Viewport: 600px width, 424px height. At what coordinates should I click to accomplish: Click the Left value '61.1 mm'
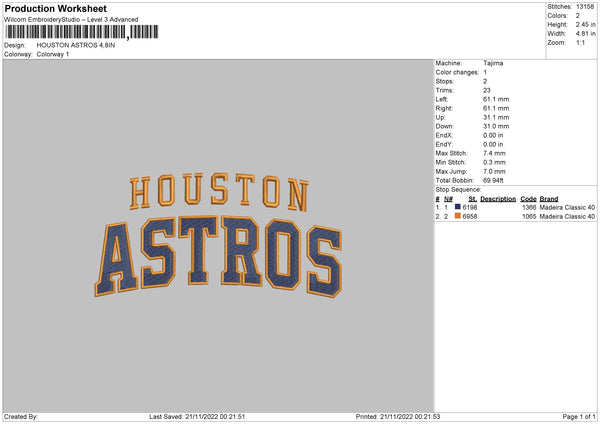tap(496, 99)
